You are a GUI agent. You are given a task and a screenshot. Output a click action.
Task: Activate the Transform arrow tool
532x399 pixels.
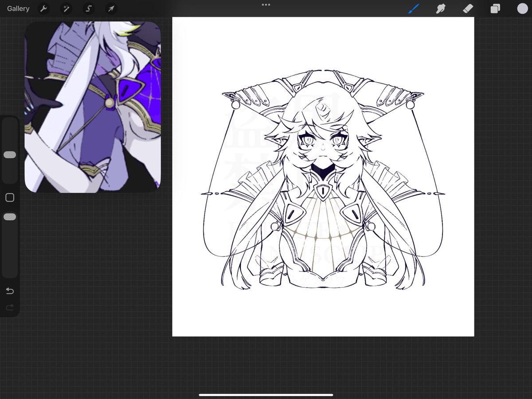coord(111,8)
